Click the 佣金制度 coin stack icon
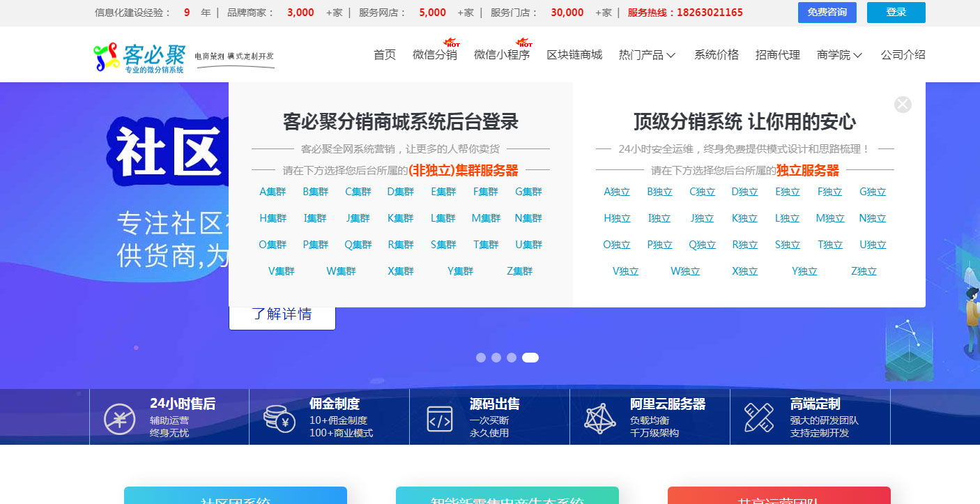This screenshot has width=980, height=504. [x=279, y=418]
